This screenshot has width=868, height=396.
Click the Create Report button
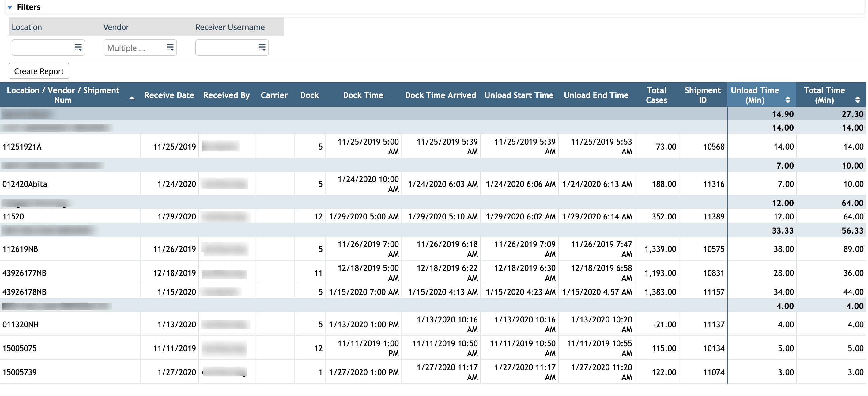coord(39,71)
